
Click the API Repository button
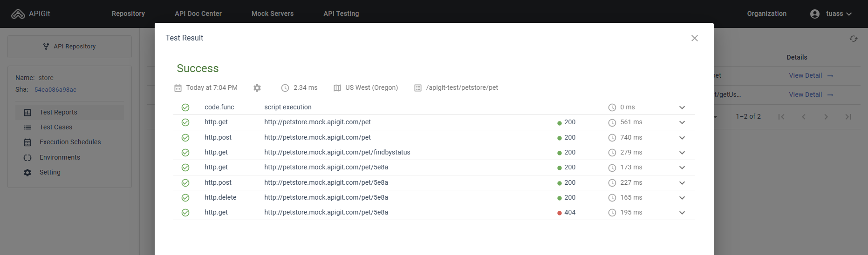[69, 47]
